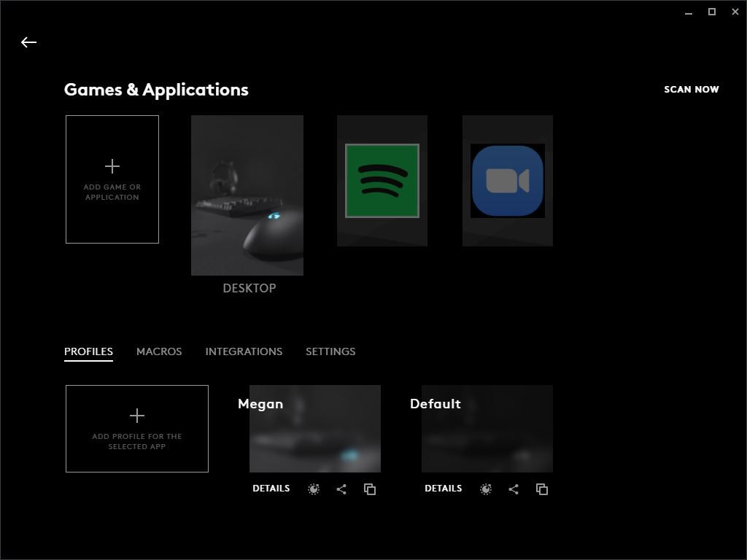
Task: Duplicate the Megan profile
Action: 370,489
